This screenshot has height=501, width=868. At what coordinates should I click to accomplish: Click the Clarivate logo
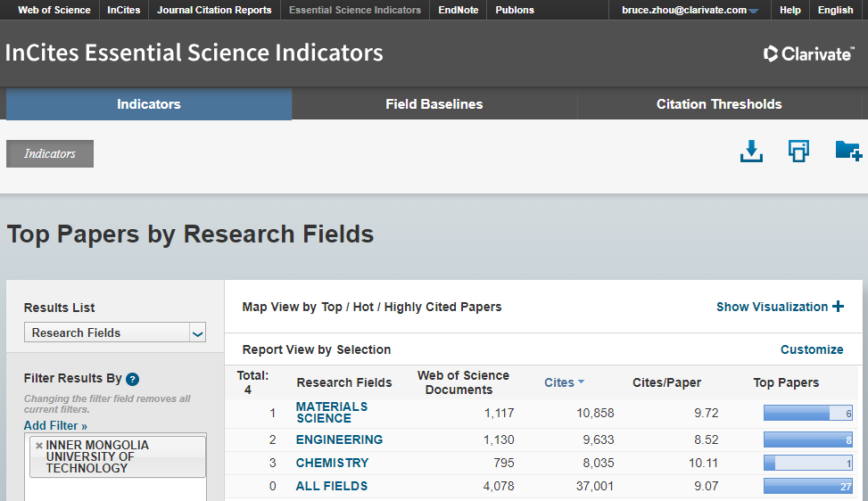[x=809, y=53]
